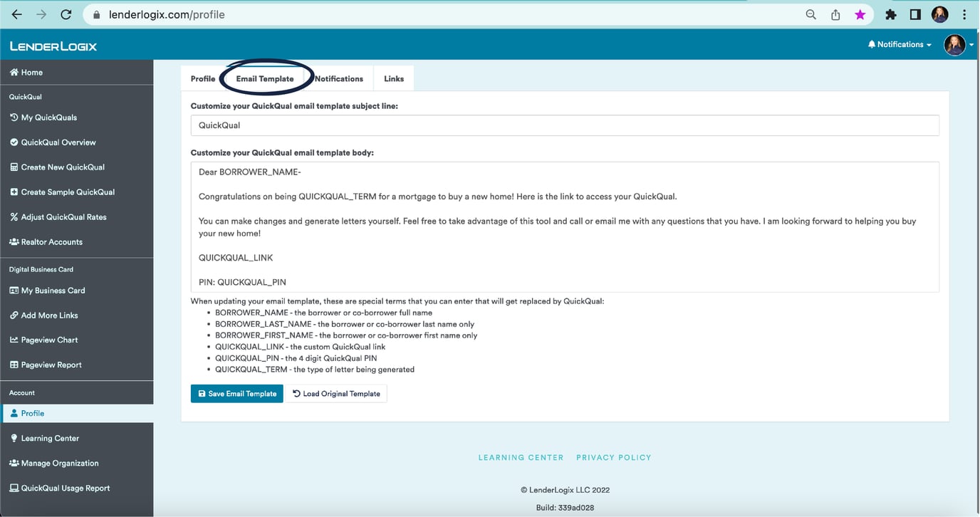
Task: Open the Links tab
Action: point(393,78)
